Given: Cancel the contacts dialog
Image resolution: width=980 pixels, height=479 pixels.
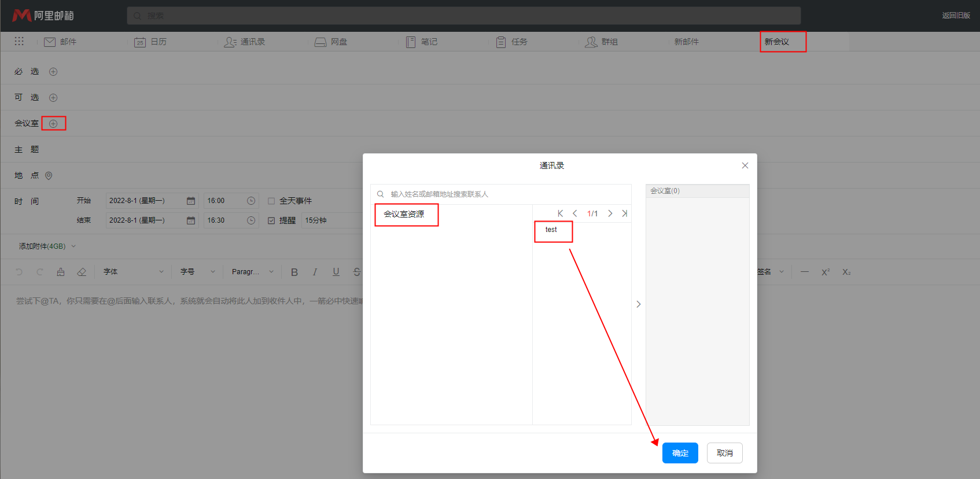Looking at the screenshot, I should point(725,453).
